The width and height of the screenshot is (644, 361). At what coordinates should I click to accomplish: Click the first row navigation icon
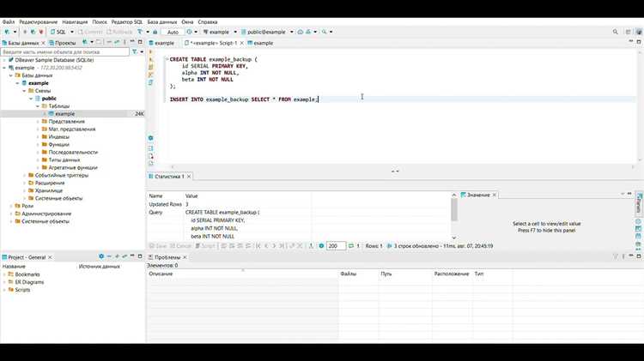[x=258, y=246]
